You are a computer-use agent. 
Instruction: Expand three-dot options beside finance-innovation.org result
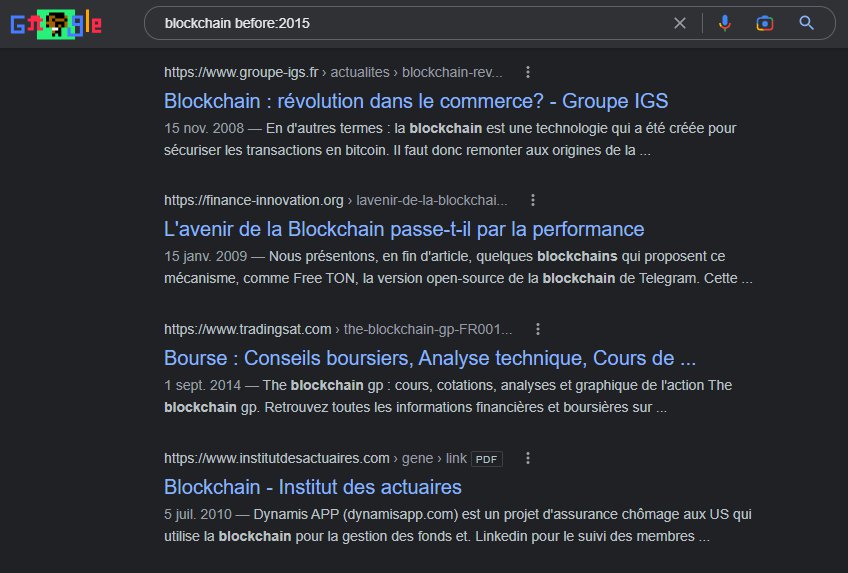[x=533, y=200]
